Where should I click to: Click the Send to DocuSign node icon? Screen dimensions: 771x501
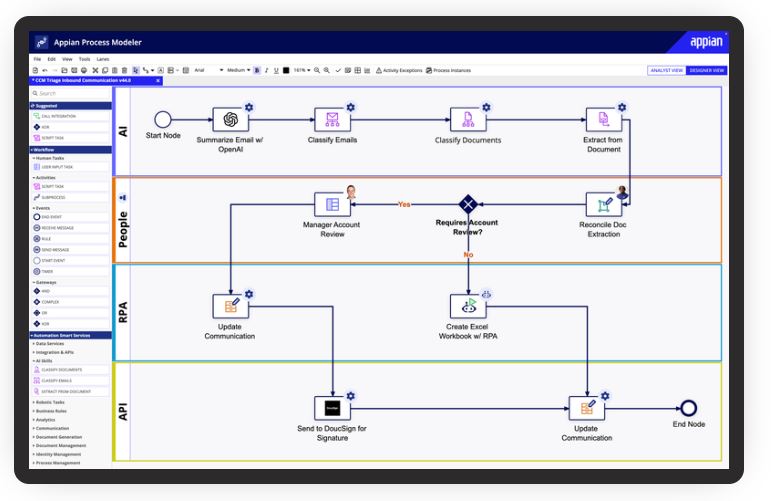[332, 407]
